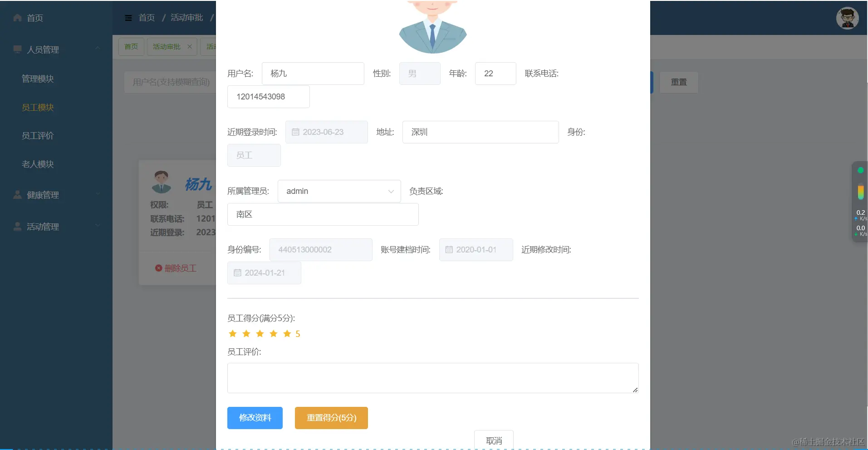Click the username search field behind dialog
The height and width of the screenshot is (450, 868).
point(170,82)
